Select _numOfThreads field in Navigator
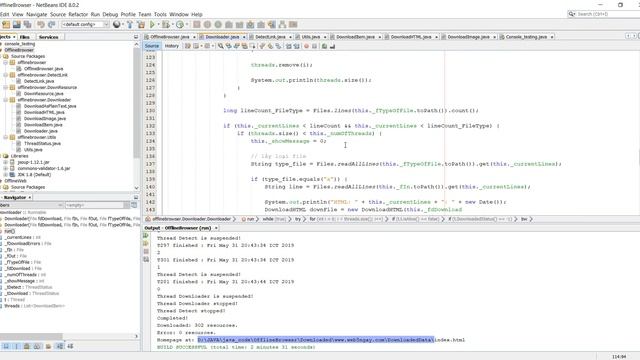 [24, 275]
